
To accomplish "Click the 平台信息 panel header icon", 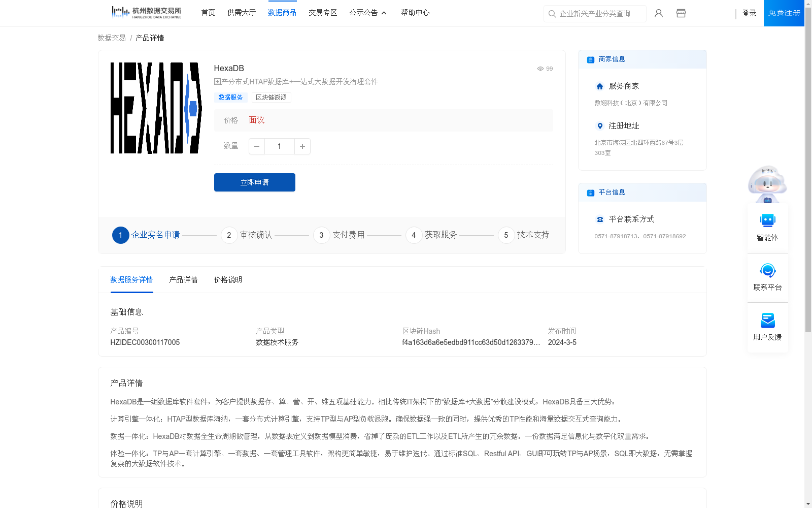I will pos(591,193).
